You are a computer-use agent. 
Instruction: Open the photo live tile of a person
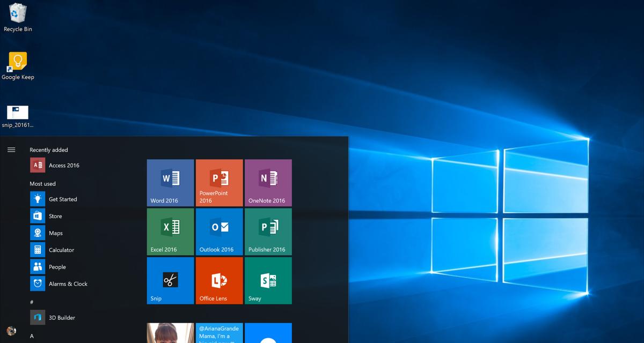coord(170,333)
